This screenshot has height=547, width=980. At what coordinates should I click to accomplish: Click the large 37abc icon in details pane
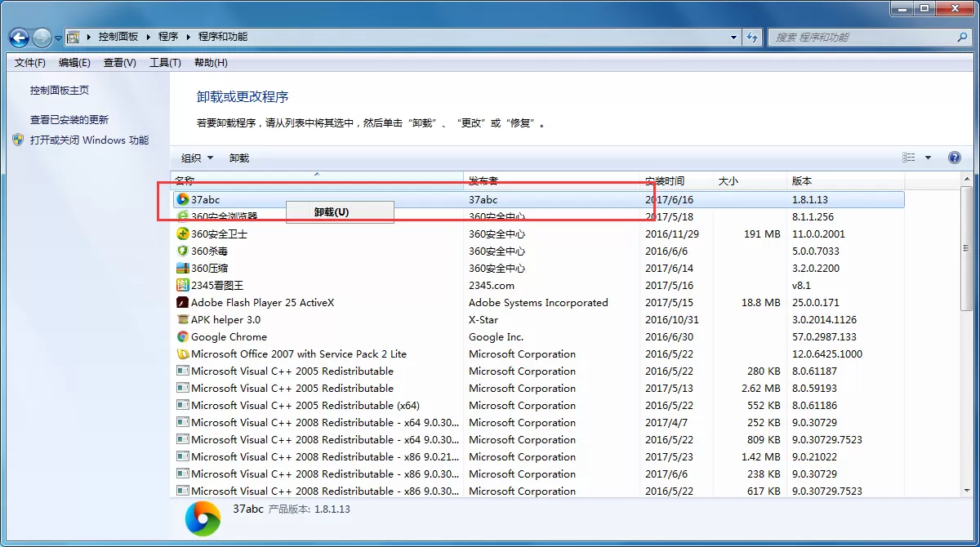click(x=203, y=518)
